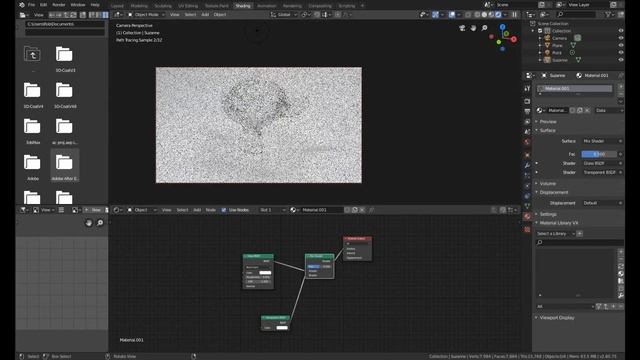Open the Node menu in node editor header
This screenshot has height=360, width=640.
coord(211,210)
